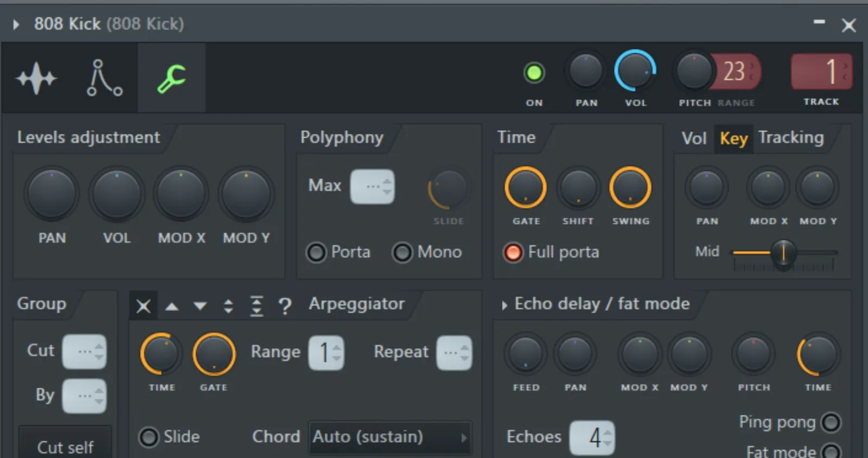
Task: Toggle the channel ON indicator light
Action: (534, 73)
